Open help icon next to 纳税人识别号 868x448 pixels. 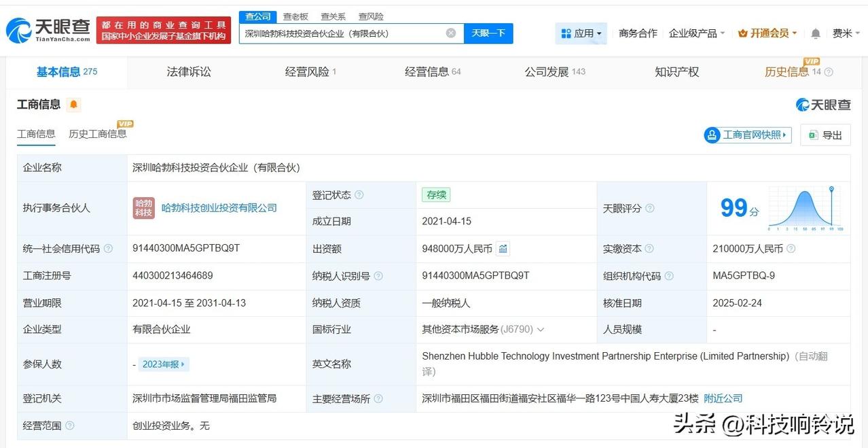click(378, 276)
